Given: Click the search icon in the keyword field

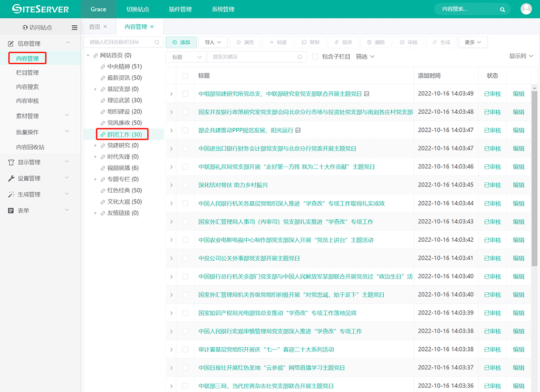Looking at the screenshot, I should pos(300,57).
